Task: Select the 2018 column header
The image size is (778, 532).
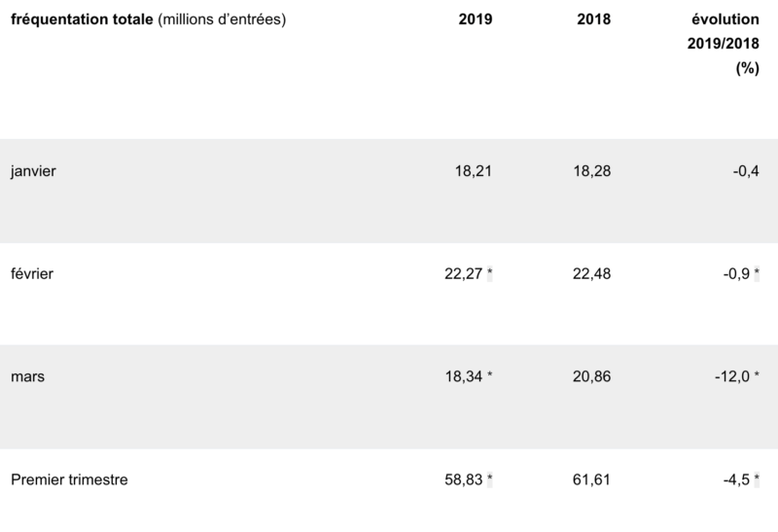Action: 593,19
